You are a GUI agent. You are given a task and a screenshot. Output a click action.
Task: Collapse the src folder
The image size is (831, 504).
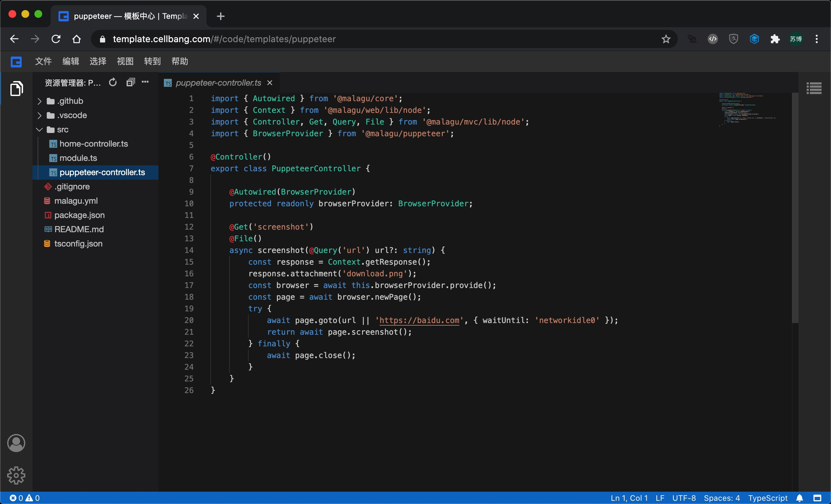[x=95, y=129]
